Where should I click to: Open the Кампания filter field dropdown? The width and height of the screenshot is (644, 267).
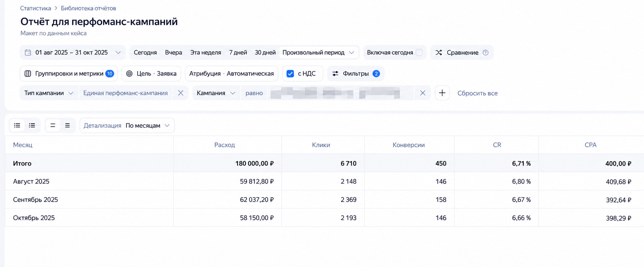[216, 93]
